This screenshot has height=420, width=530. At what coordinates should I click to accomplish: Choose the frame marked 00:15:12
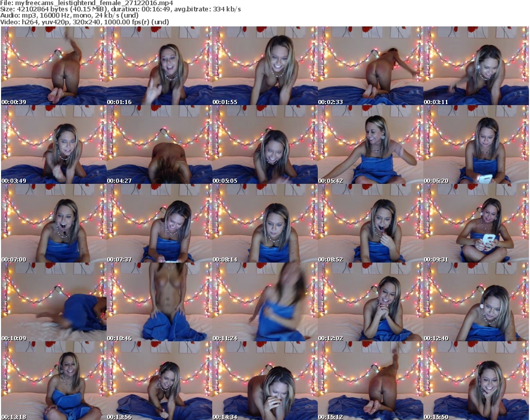pyautogui.click(x=370, y=381)
